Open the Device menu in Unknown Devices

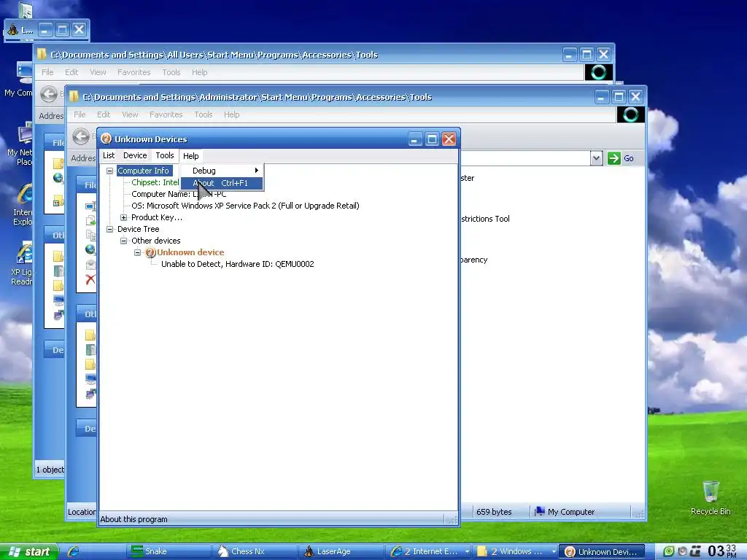click(135, 156)
